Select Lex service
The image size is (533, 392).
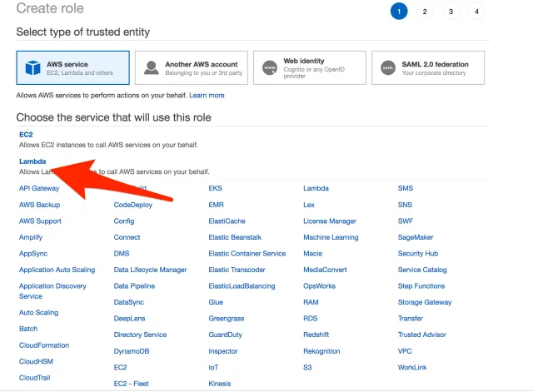pyautogui.click(x=309, y=205)
